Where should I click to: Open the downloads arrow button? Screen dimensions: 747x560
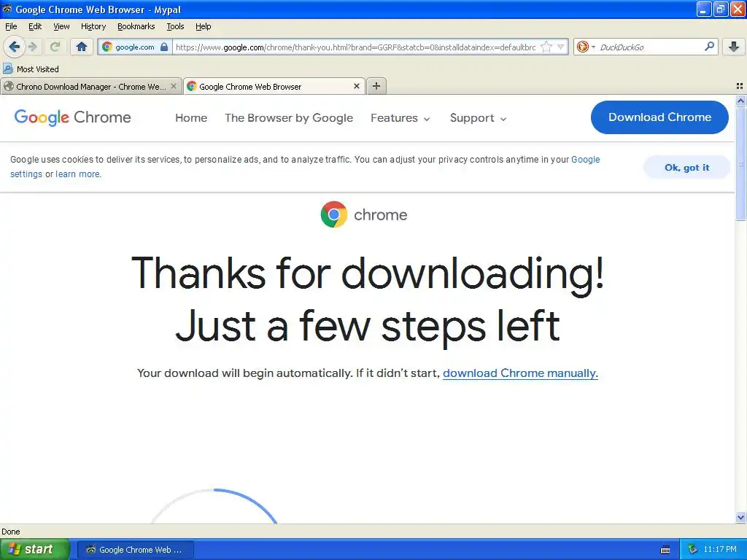[x=734, y=47]
